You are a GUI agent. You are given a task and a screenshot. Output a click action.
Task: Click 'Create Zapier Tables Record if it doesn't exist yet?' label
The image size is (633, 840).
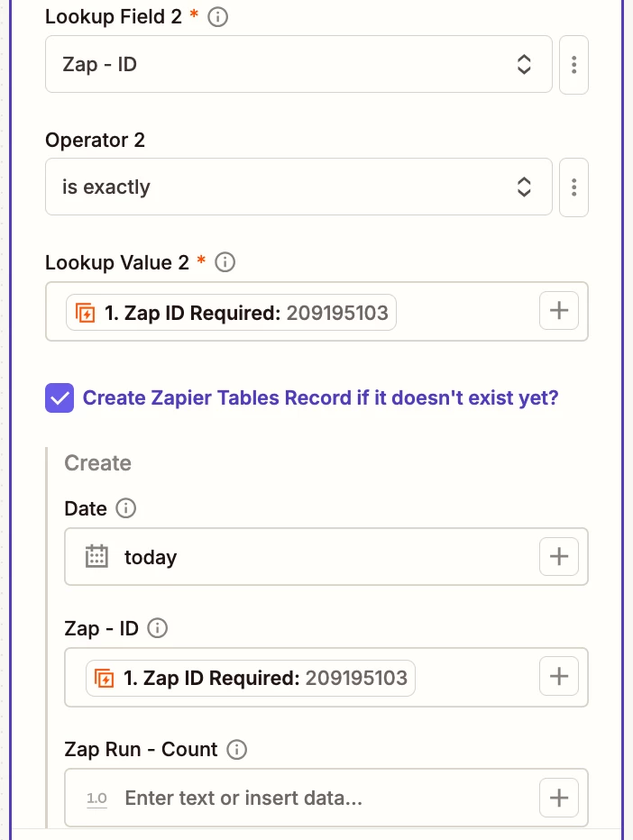point(320,397)
